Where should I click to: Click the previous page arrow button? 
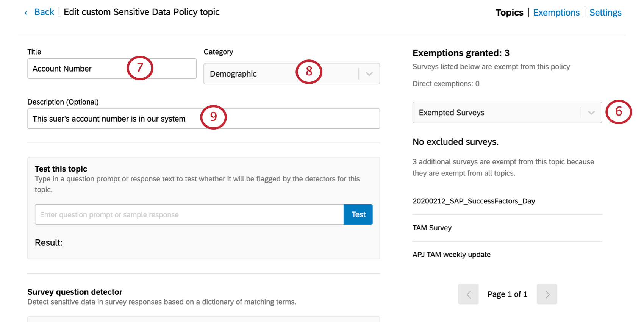tap(468, 294)
